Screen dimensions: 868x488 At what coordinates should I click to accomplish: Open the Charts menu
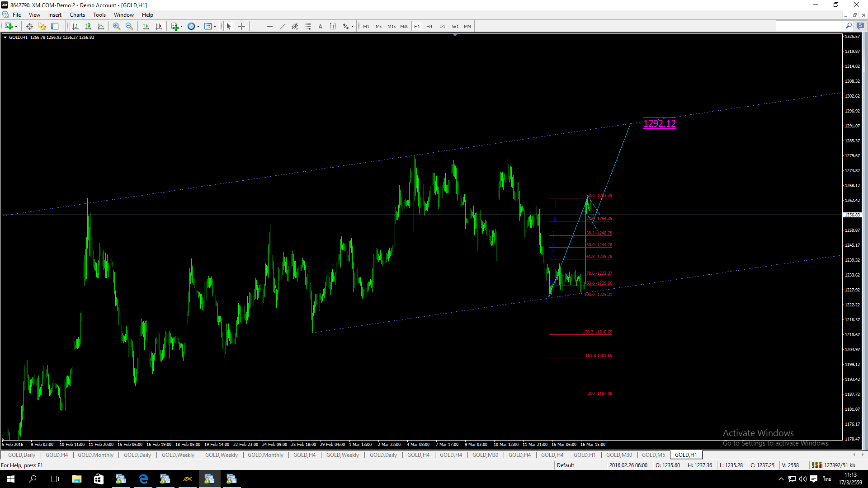[77, 15]
